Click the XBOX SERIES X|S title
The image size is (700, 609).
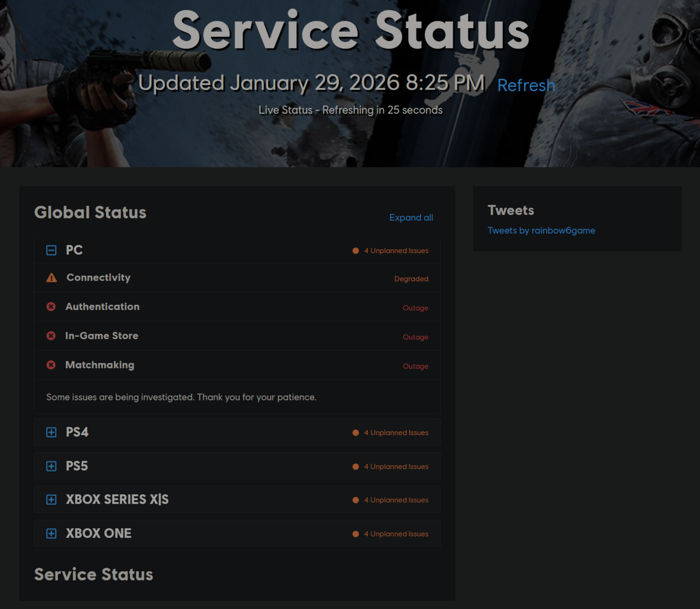click(117, 500)
